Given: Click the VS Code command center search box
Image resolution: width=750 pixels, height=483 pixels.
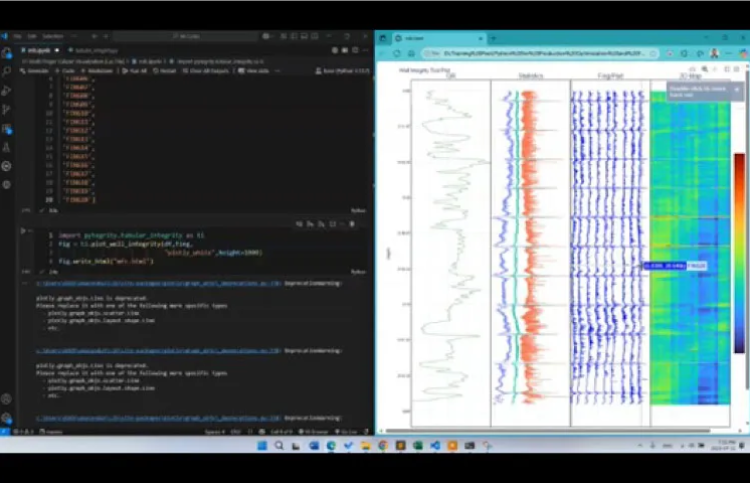Looking at the screenshot, I should click(x=187, y=37).
